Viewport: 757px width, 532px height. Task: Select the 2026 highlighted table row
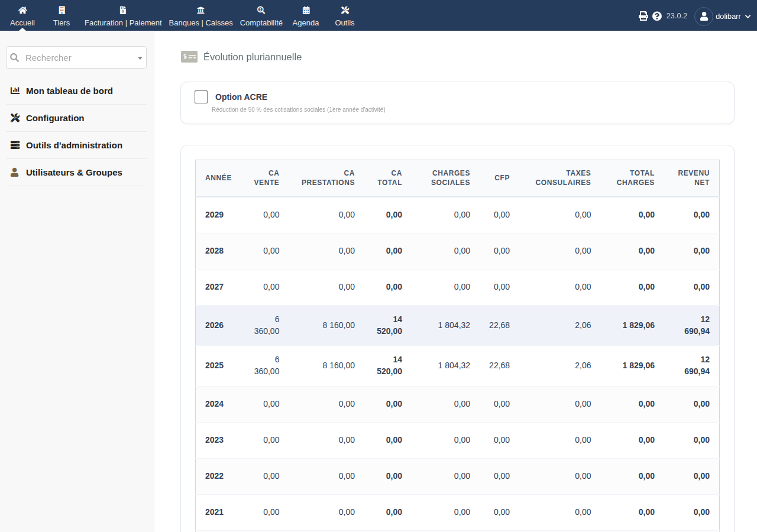[x=457, y=325]
